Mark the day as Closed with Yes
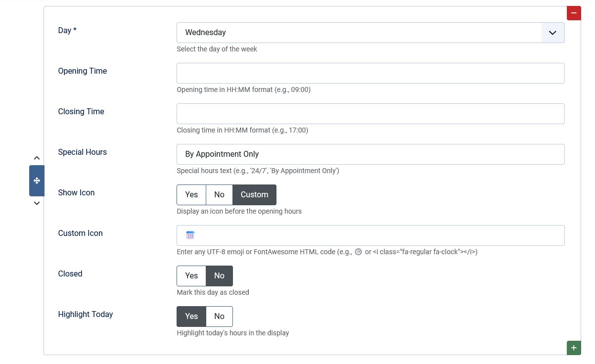 (191, 276)
